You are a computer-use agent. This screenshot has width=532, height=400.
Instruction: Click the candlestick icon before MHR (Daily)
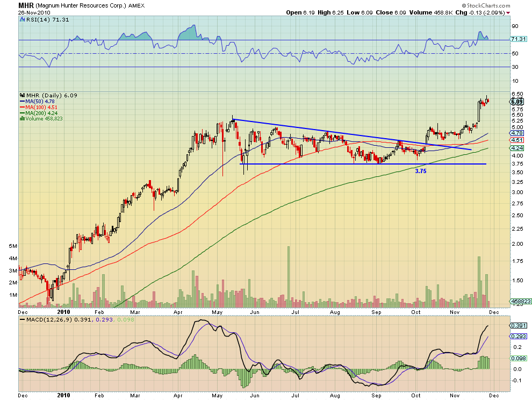[x=23, y=95]
